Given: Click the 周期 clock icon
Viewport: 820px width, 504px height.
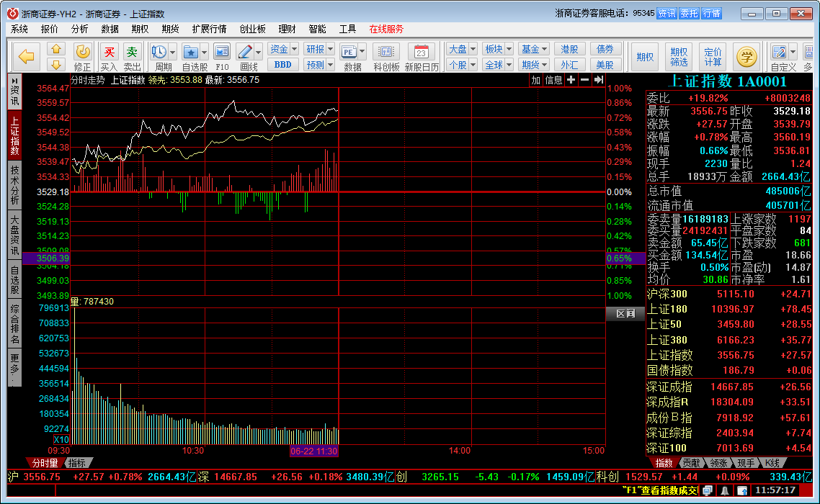Looking at the screenshot, I should [159, 53].
